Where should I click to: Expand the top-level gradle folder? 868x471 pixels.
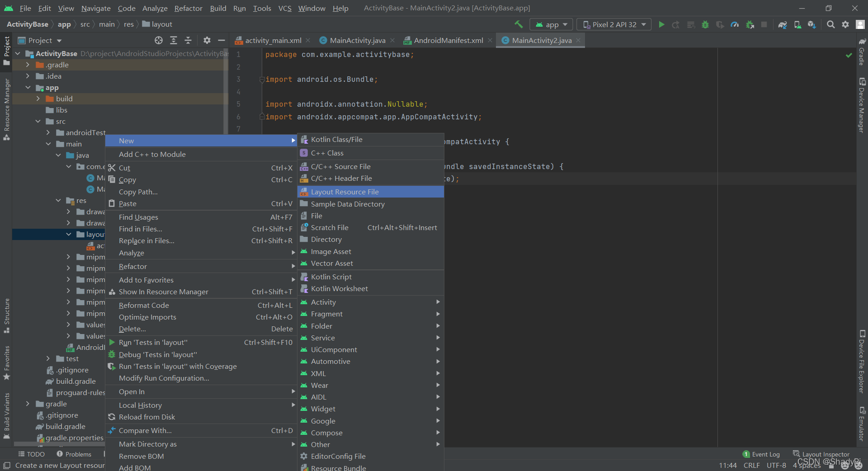pyautogui.click(x=28, y=404)
